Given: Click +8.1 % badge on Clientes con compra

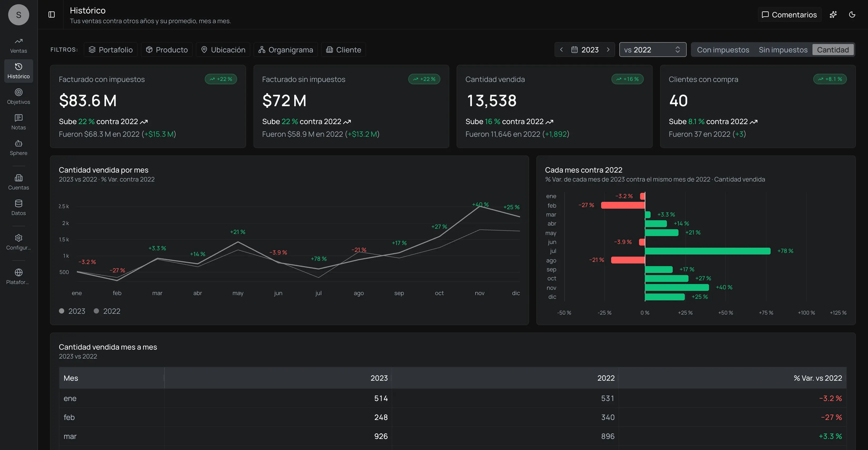Looking at the screenshot, I should pyautogui.click(x=830, y=79).
